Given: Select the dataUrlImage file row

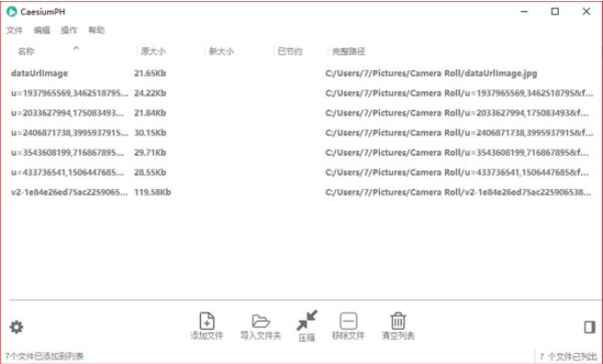Looking at the screenshot, I should pos(301,73).
